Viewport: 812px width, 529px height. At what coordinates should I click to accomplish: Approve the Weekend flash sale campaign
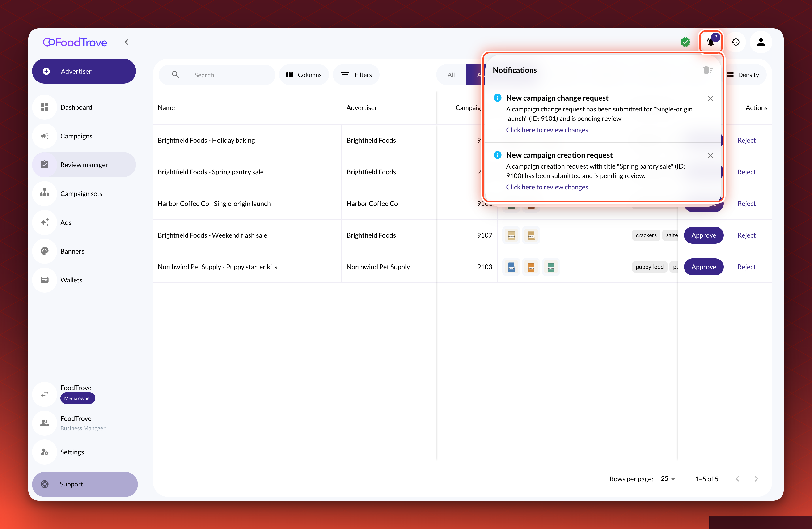(x=703, y=235)
